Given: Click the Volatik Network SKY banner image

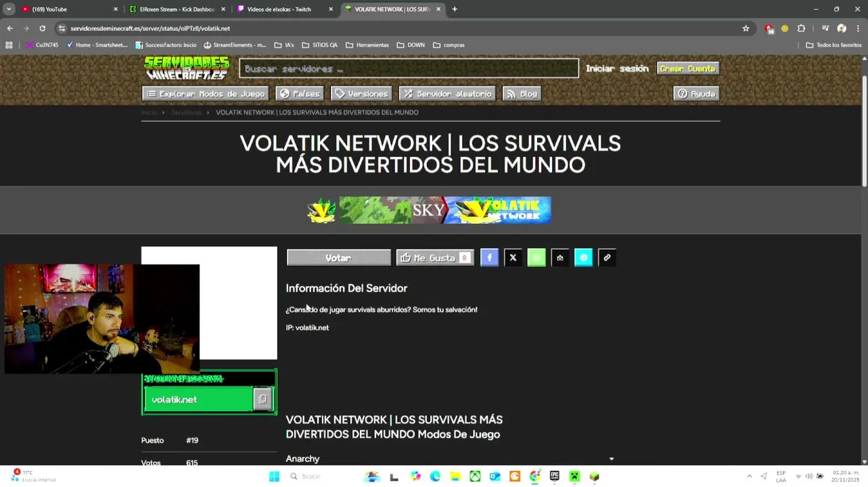Looking at the screenshot, I should (x=429, y=210).
